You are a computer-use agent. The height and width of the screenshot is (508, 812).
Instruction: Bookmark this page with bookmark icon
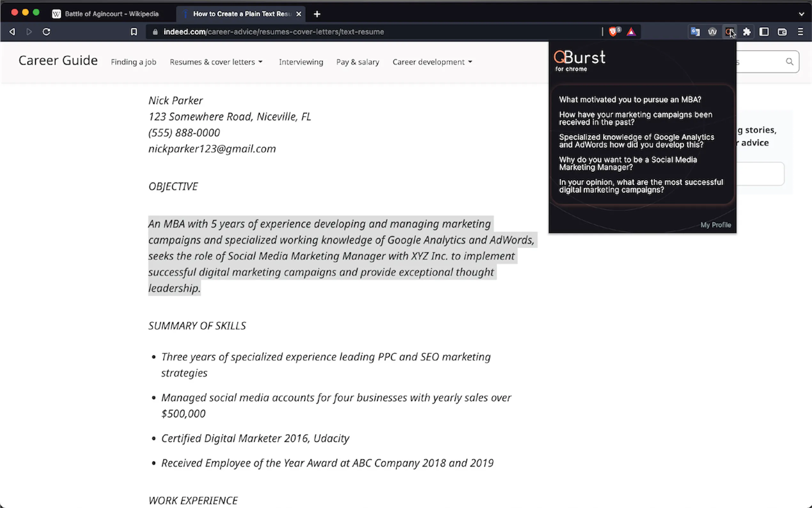(134, 32)
